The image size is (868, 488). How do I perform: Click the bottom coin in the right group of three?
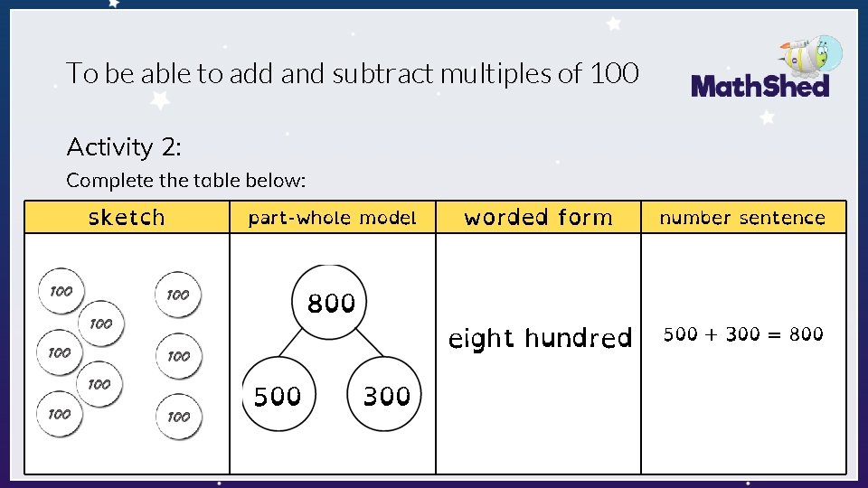point(178,417)
